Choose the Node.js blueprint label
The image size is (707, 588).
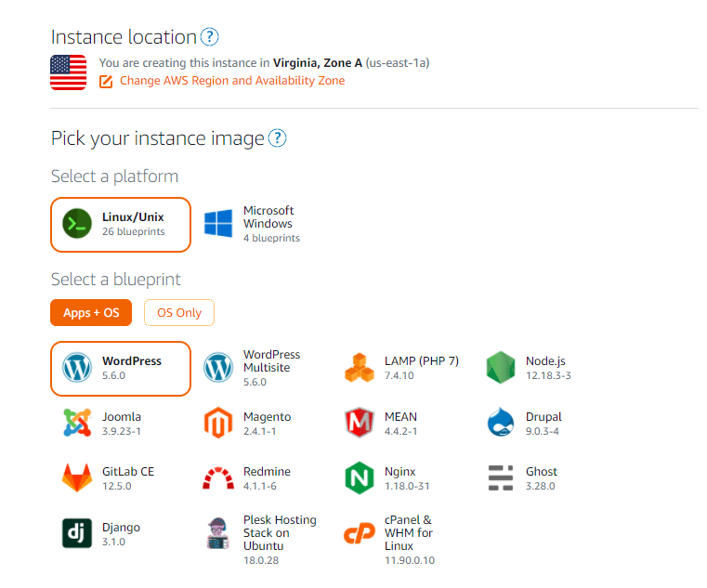[x=545, y=361]
